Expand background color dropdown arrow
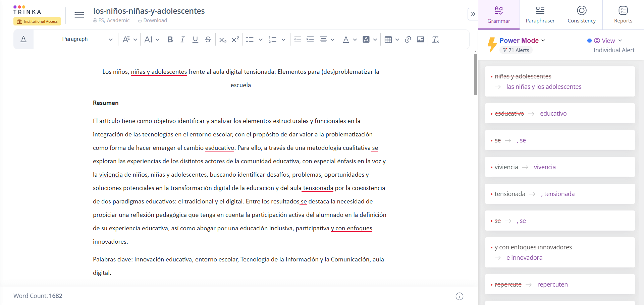Viewport: 644px width, 305px height. pos(375,40)
